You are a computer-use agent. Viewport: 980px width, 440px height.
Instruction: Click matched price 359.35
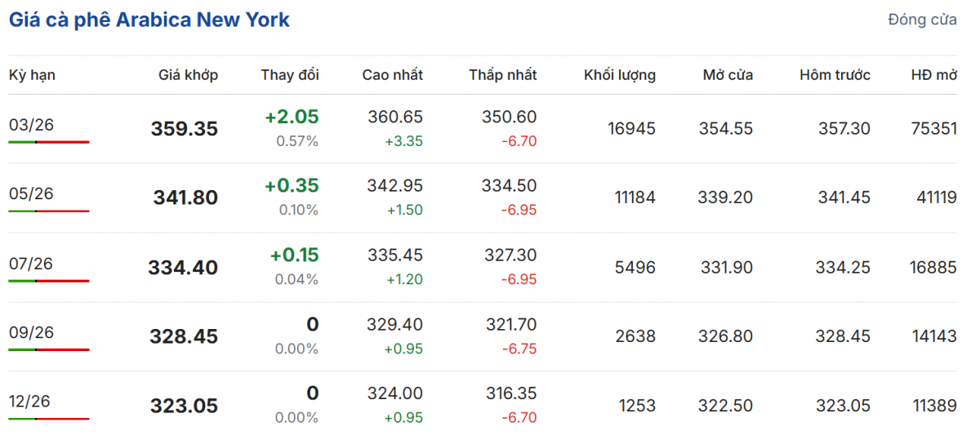(185, 129)
